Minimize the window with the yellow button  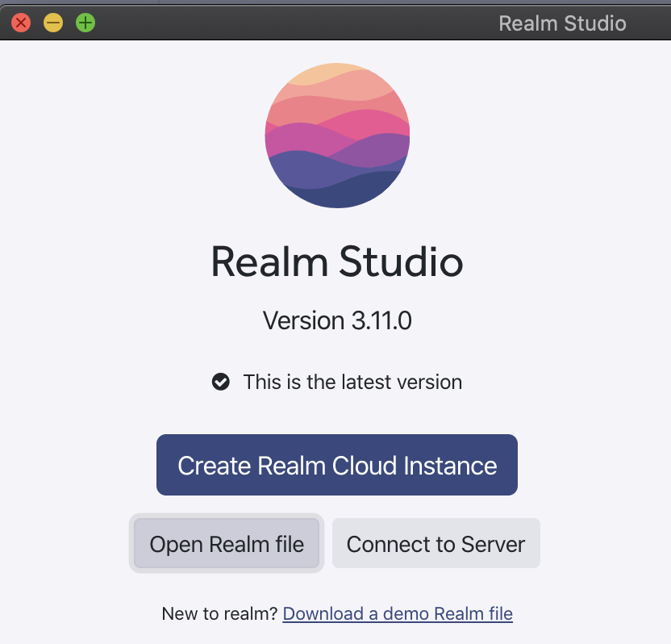[x=53, y=23]
